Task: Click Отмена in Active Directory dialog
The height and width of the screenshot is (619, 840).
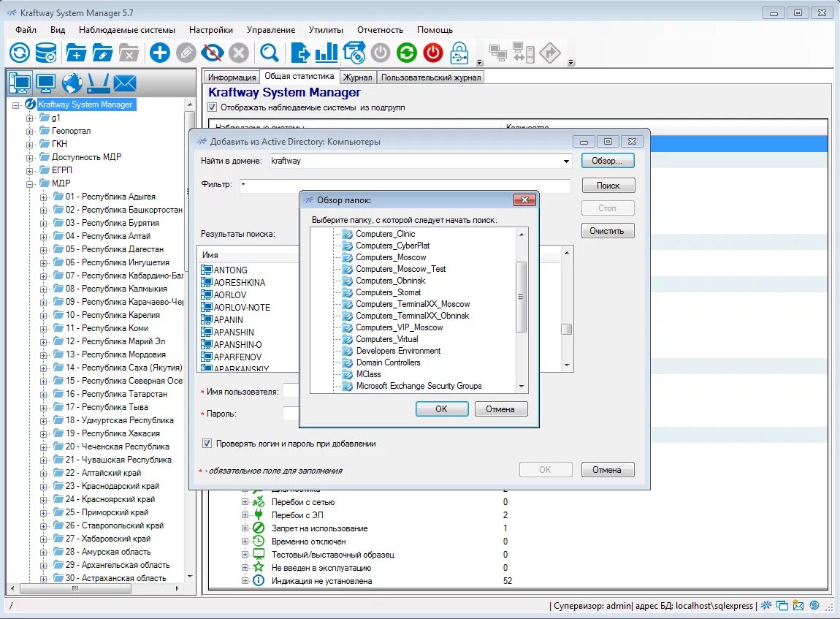Action: click(607, 470)
